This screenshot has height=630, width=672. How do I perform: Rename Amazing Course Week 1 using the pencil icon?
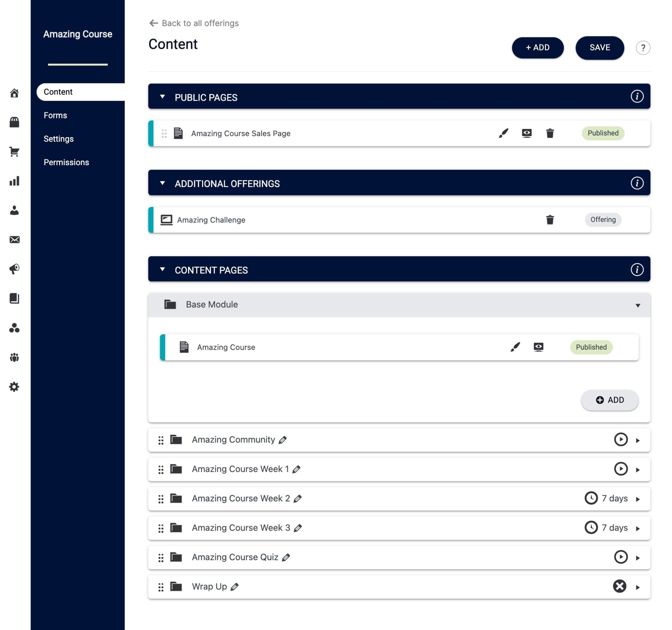coord(296,469)
